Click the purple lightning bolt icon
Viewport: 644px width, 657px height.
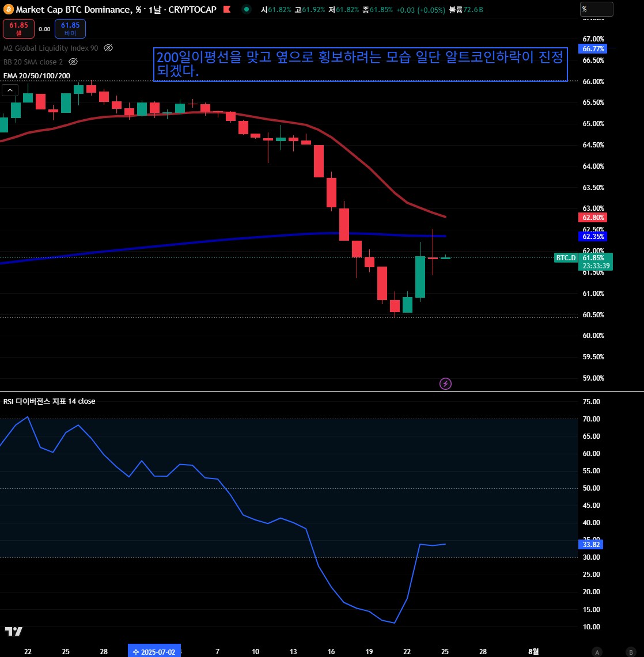445,383
